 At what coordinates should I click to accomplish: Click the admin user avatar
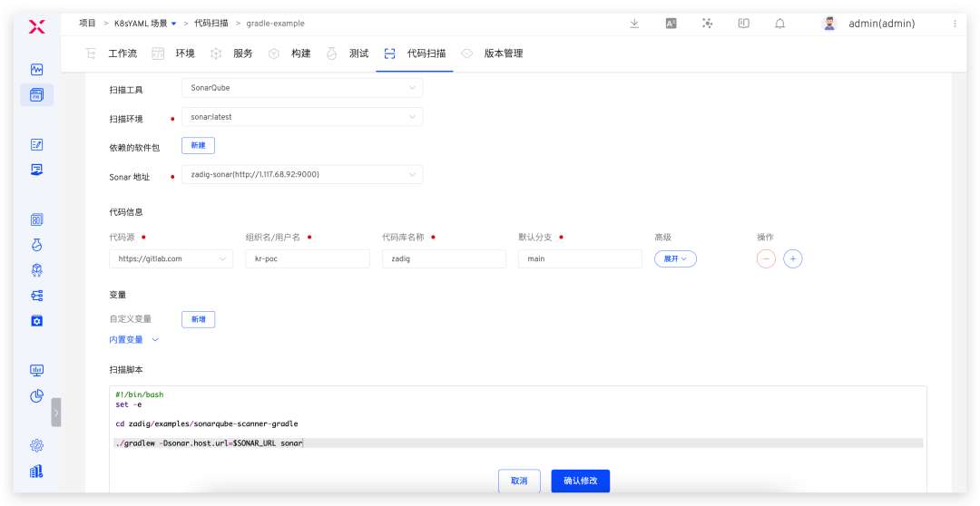829,24
